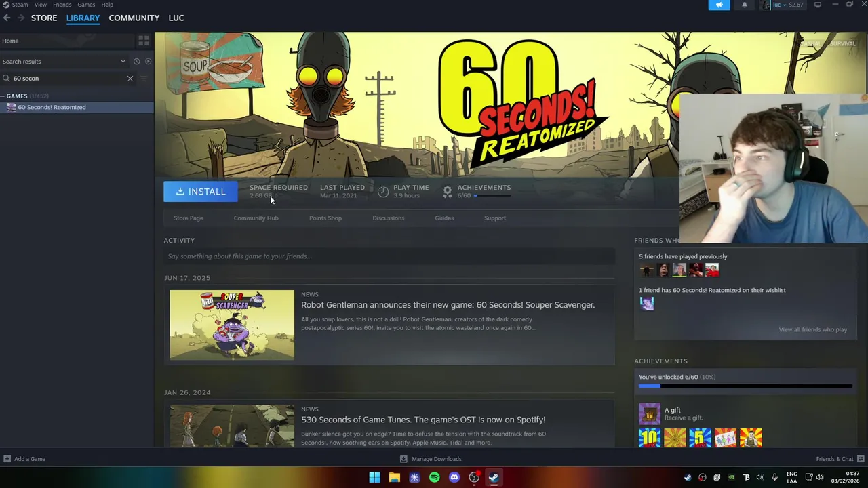Image resolution: width=868 pixels, height=488 pixels.
Task: Open Manage Downloads
Action: [431, 459]
